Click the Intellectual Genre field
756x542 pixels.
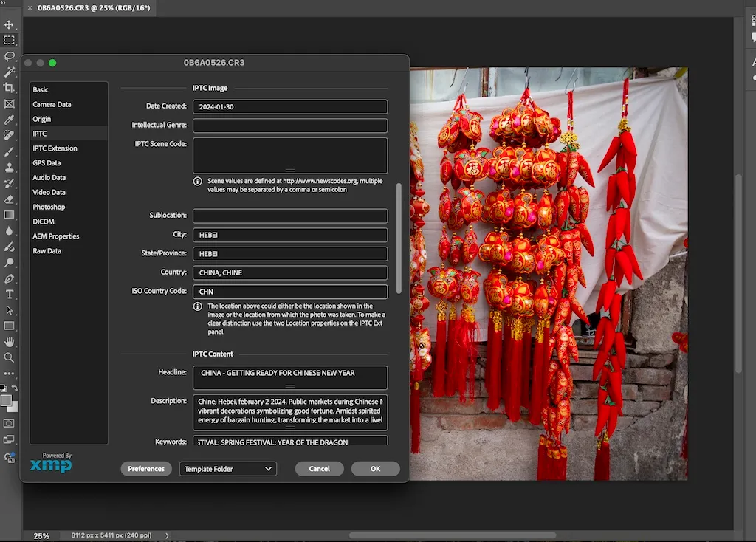click(290, 126)
